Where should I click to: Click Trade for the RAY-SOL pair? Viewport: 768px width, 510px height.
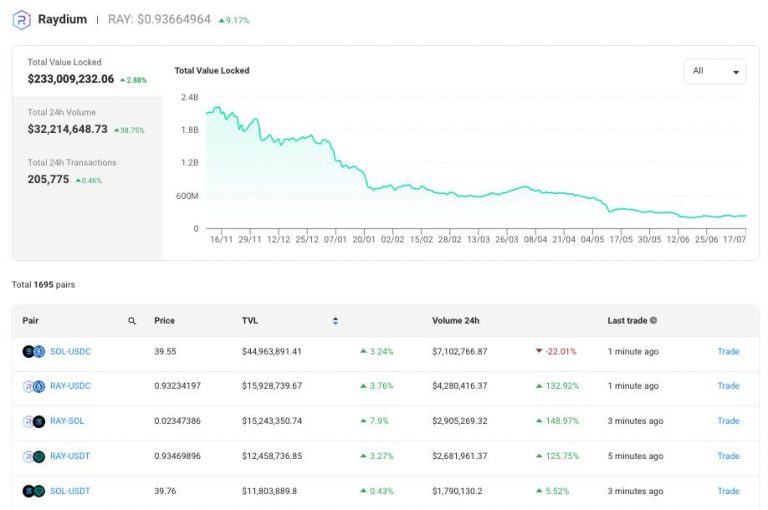coord(728,421)
